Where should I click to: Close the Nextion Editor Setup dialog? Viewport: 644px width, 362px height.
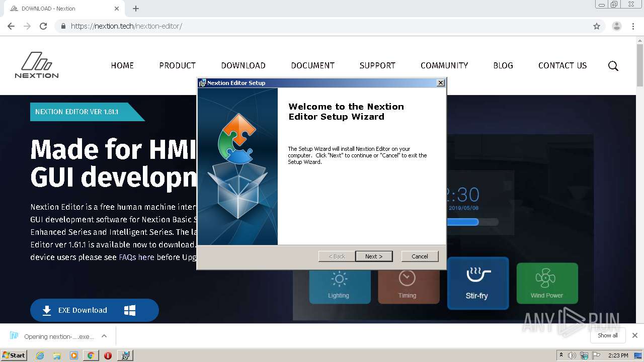pyautogui.click(x=440, y=83)
